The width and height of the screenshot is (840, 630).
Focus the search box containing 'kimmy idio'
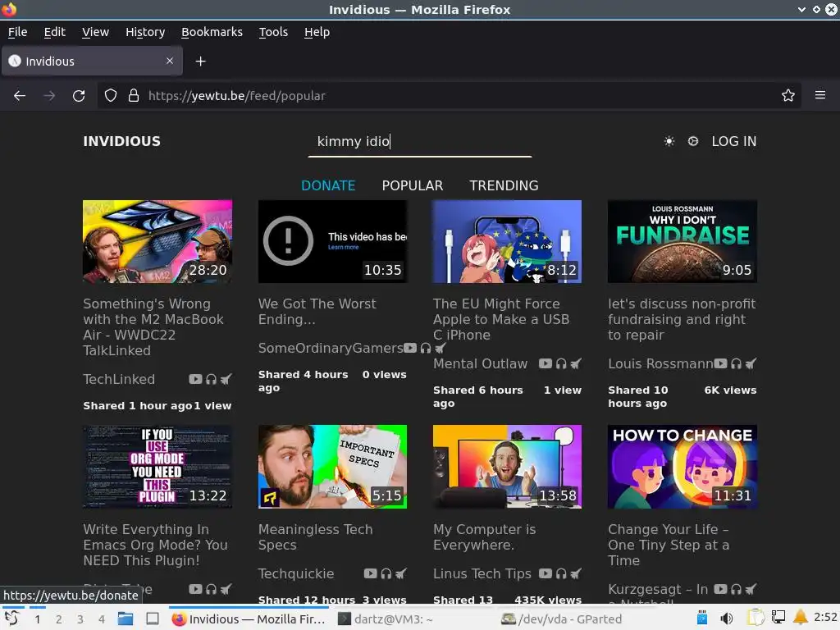(x=420, y=142)
